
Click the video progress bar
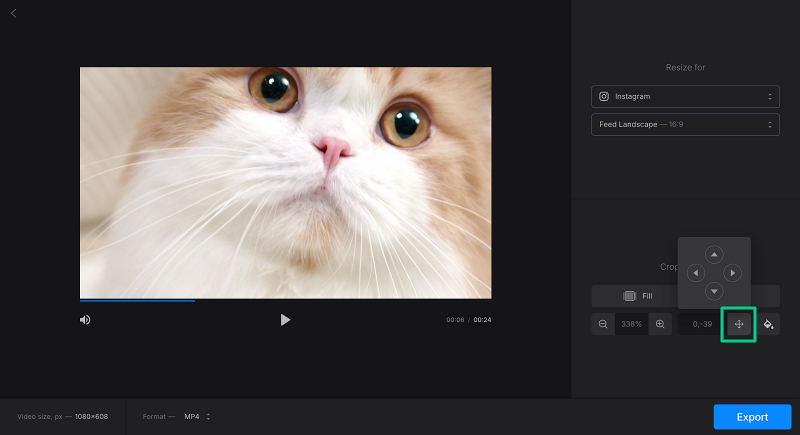click(285, 300)
